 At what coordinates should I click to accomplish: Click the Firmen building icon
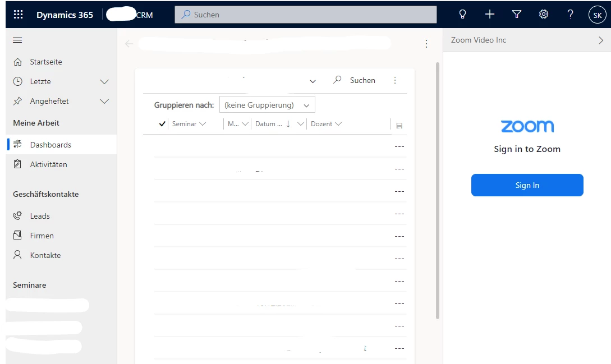pyautogui.click(x=17, y=235)
